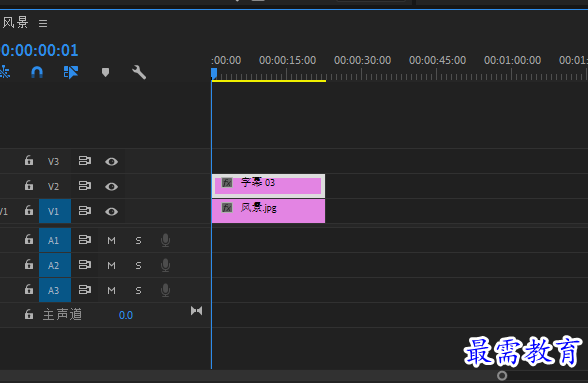Click fx badge on 风景.jpg clip
Screen dimensions: 588x383
pos(227,207)
